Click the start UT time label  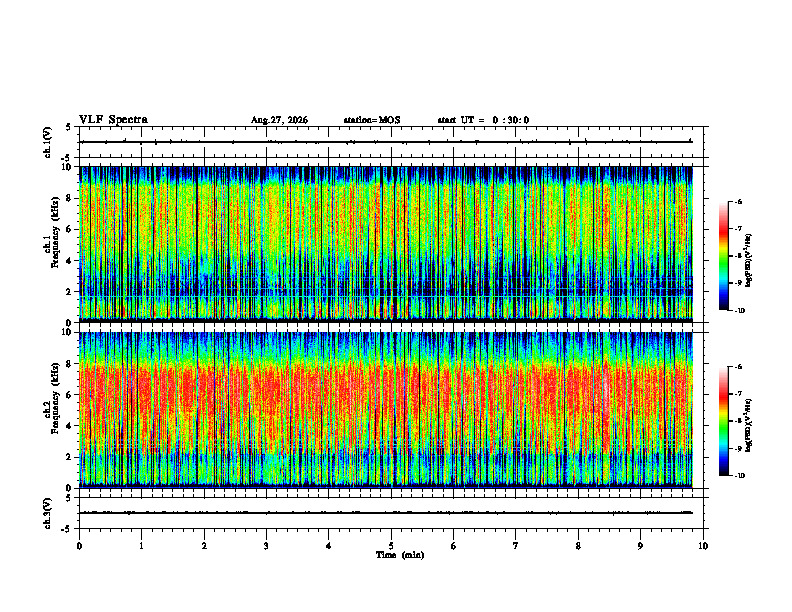click(483, 120)
